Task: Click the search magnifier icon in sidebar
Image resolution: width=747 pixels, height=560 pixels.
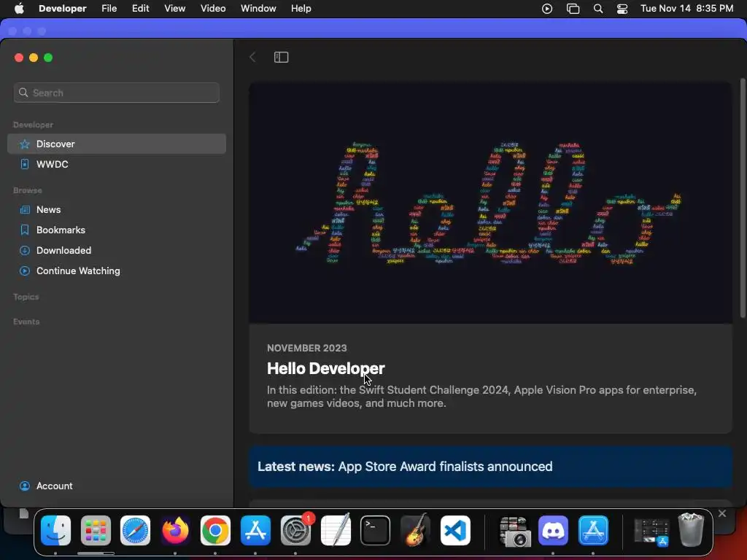Action: 23,93
